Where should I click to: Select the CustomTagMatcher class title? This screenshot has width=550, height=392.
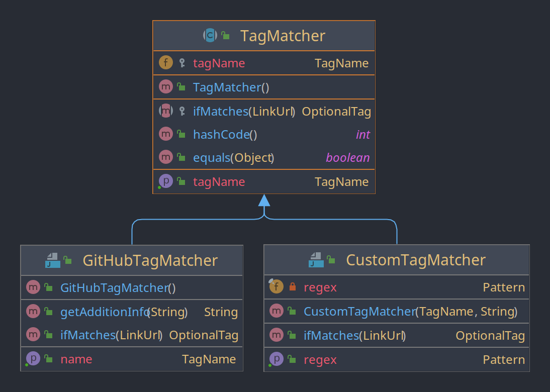pyautogui.click(x=416, y=260)
